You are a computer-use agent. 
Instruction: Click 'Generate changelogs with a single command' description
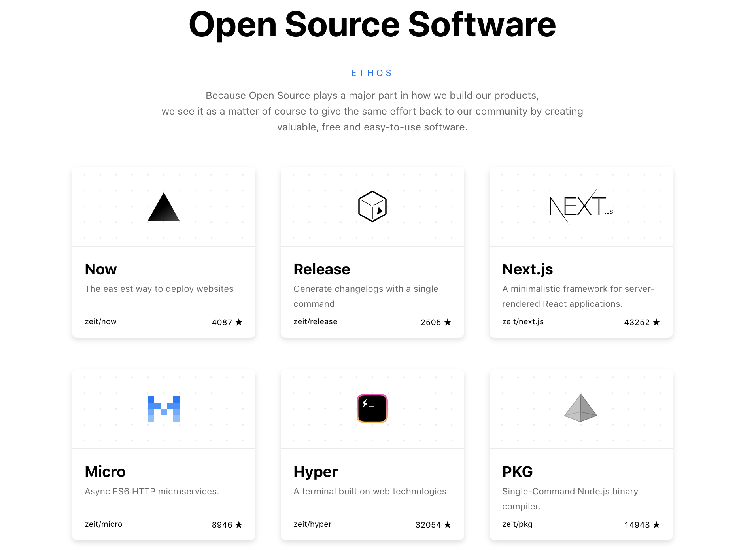(366, 296)
